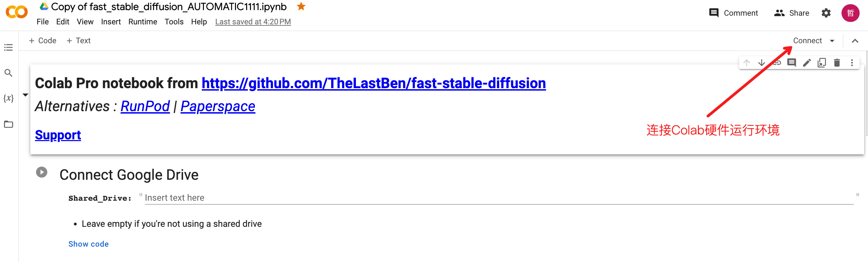Image resolution: width=868 pixels, height=262 pixels.
Task: Delete the current cell with the trash icon
Action: [837, 63]
